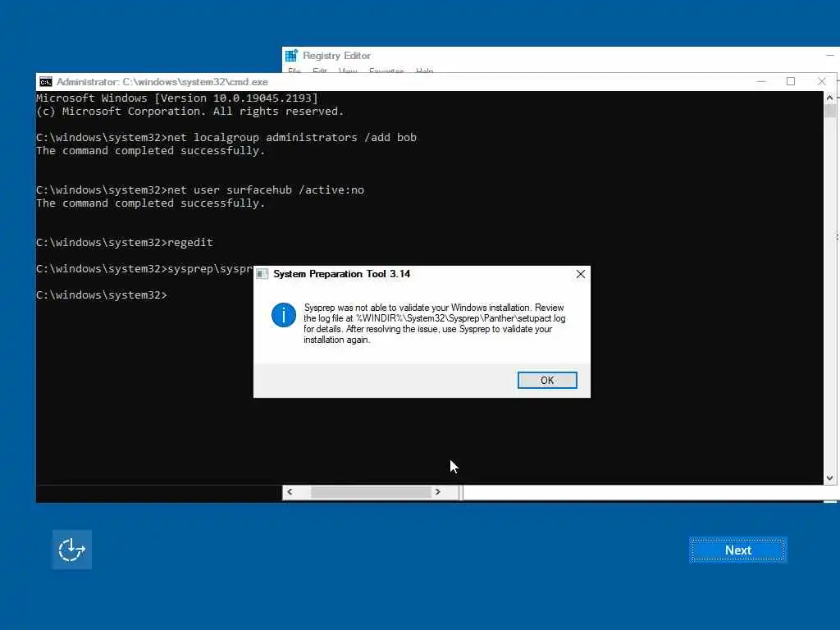Click Registry Editor horizontal scroll right arrow
The width and height of the screenshot is (840, 630).
438,492
